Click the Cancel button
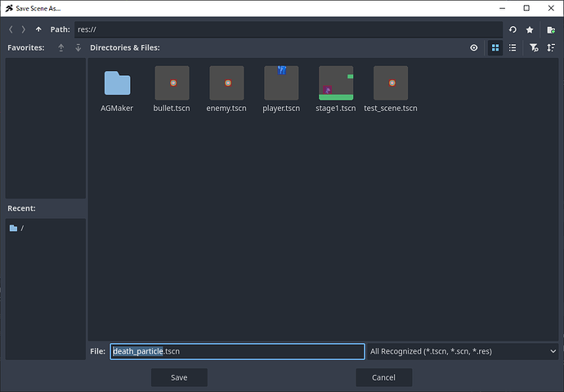 pyautogui.click(x=383, y=377)
